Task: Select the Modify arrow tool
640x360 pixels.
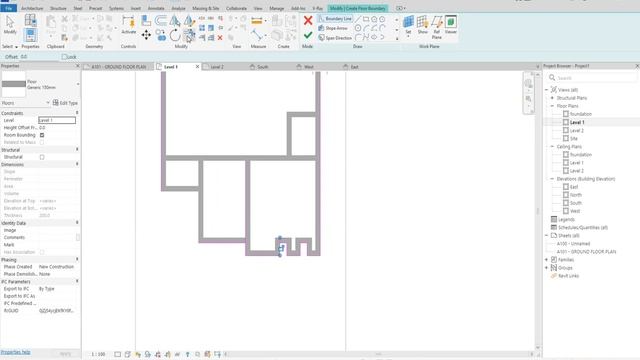Action: [x=10, y=25]
